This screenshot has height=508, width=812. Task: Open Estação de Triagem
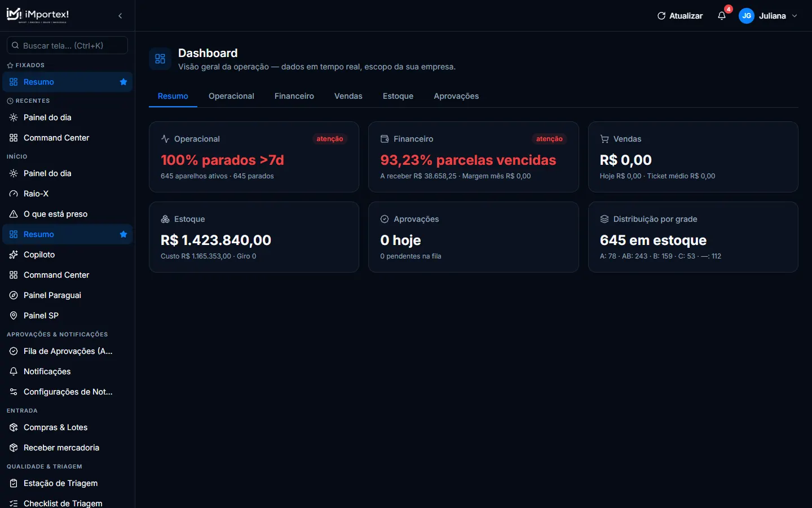(x=67, y=483)
